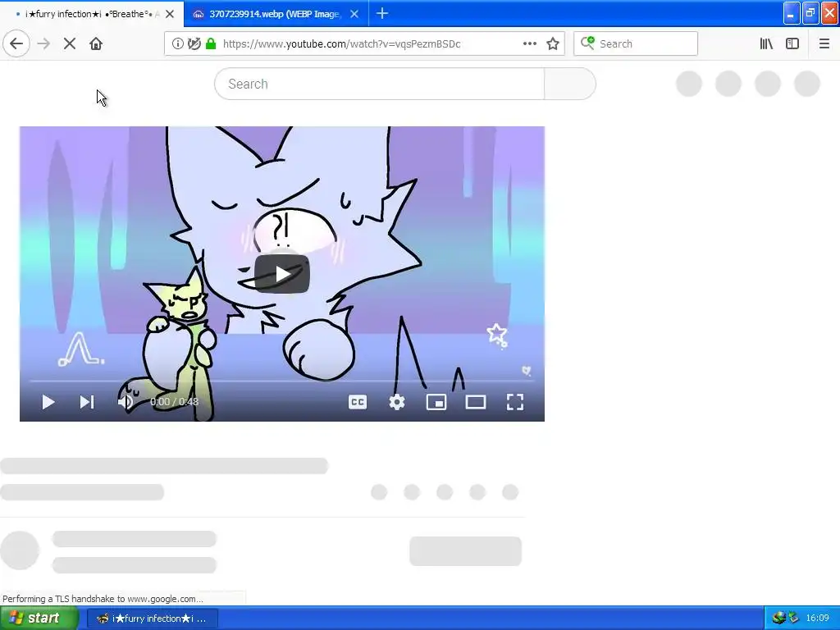840x630 pixels.
Task: Click the tracking protection shield icon
Action: [194, 44]
